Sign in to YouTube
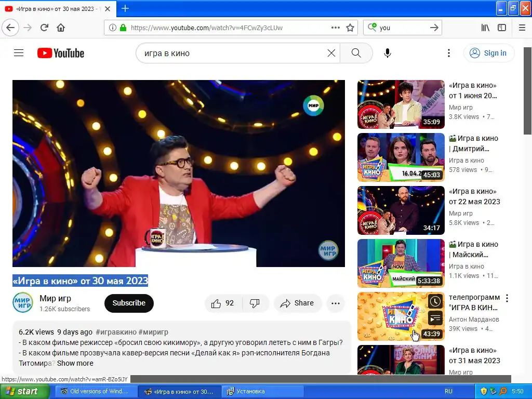 [489, 53]
